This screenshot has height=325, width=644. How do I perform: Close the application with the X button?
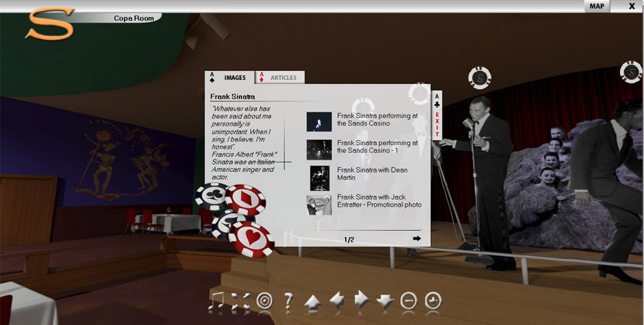(x=632, y=6)
